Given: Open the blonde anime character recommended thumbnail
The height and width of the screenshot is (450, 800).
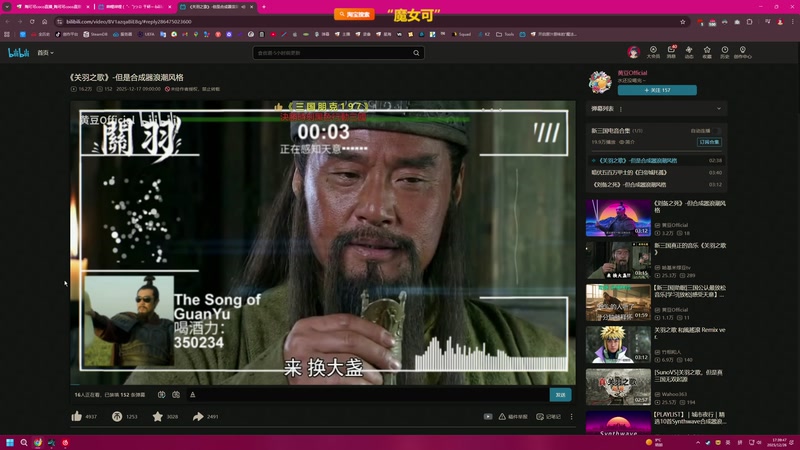Looking at the screenshot, I should pyautogui.click(x=618, y=345).
